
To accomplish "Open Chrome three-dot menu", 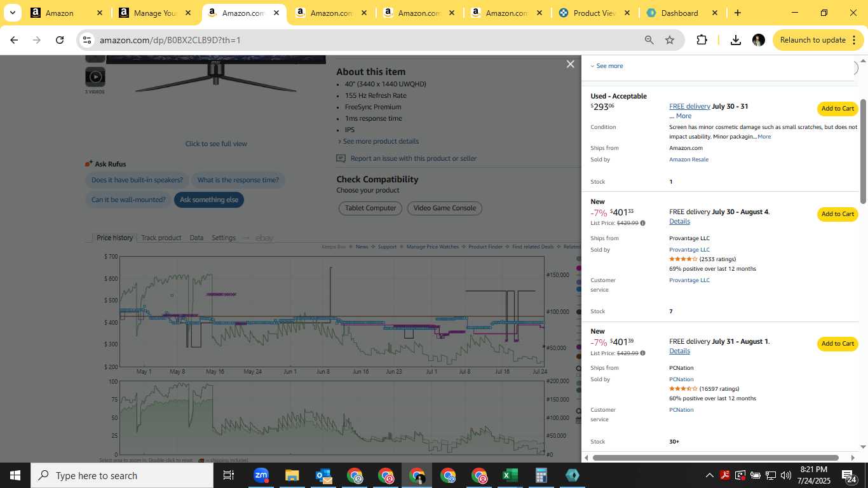I will (x=853, y=40).
